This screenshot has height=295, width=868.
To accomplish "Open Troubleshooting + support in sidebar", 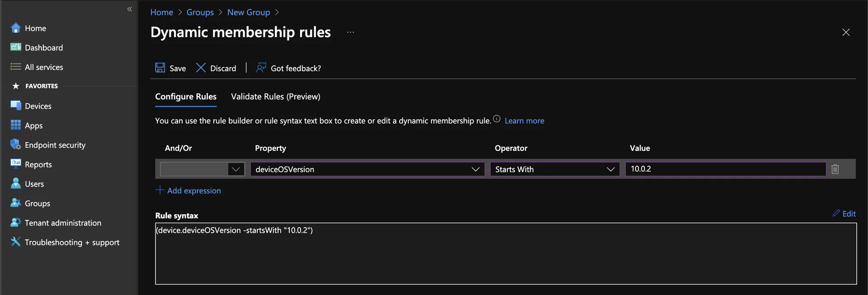I will (x=72, y=242).
